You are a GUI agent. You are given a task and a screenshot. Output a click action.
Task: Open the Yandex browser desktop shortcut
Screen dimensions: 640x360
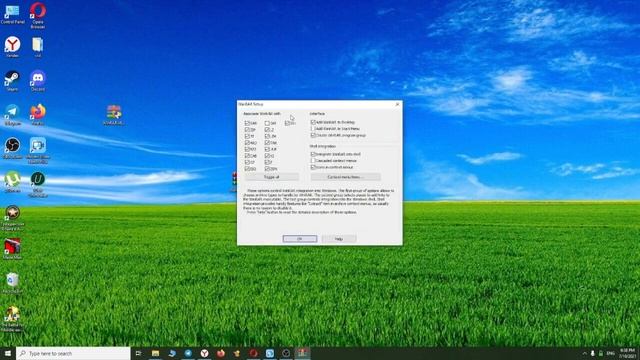click(x=12, y=47)
